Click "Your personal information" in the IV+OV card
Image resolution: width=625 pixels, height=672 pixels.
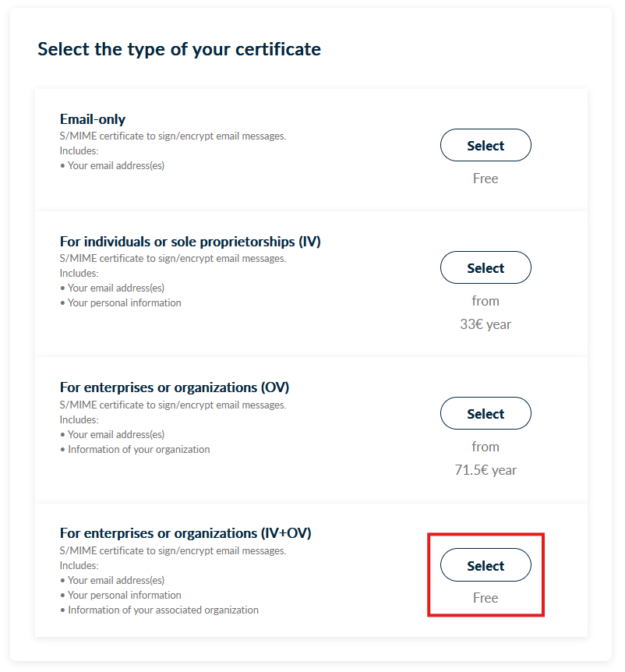pos(124,595)
